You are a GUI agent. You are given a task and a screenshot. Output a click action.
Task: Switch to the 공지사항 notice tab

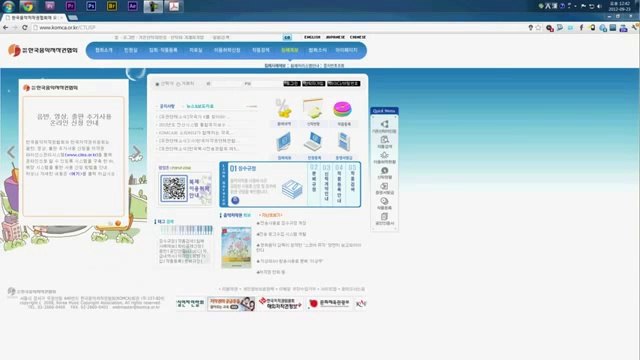tap(167, 106)
